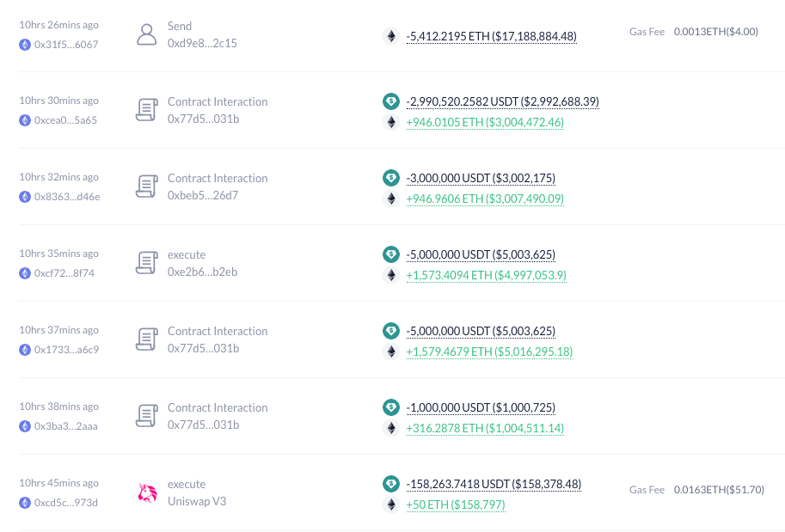The width and height of the screenshot is (785, 532).
Task: Click the -5,412.2195 ETH amount link
Action: (491, 36)
